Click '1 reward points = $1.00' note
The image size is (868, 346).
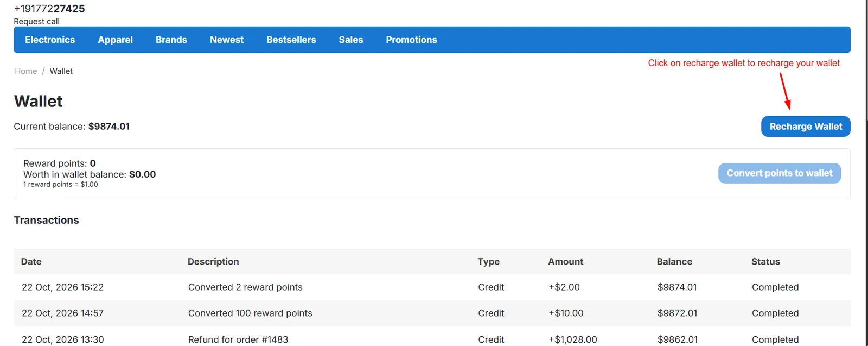[x=61, y=185]
